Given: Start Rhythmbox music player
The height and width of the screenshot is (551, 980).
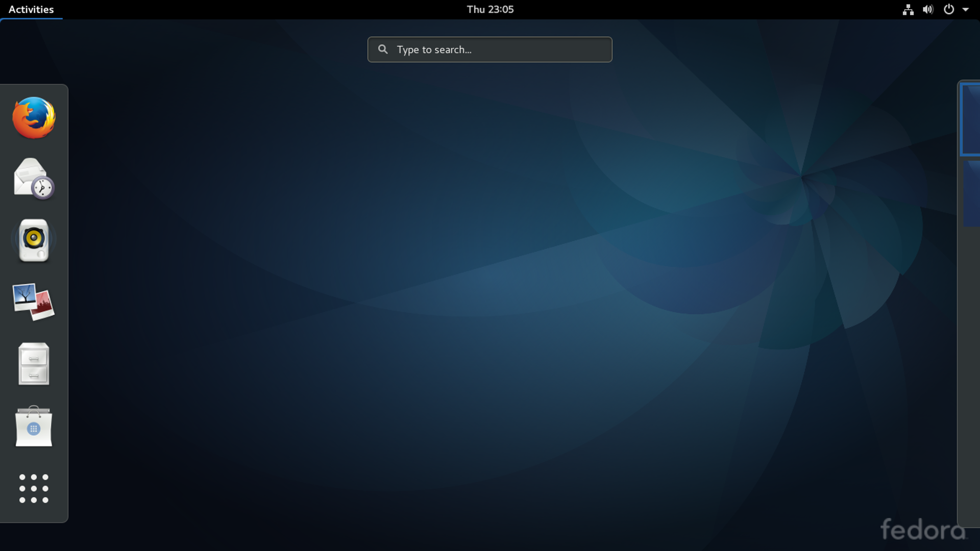Looking at the screenshot, I should pos(34,240).
